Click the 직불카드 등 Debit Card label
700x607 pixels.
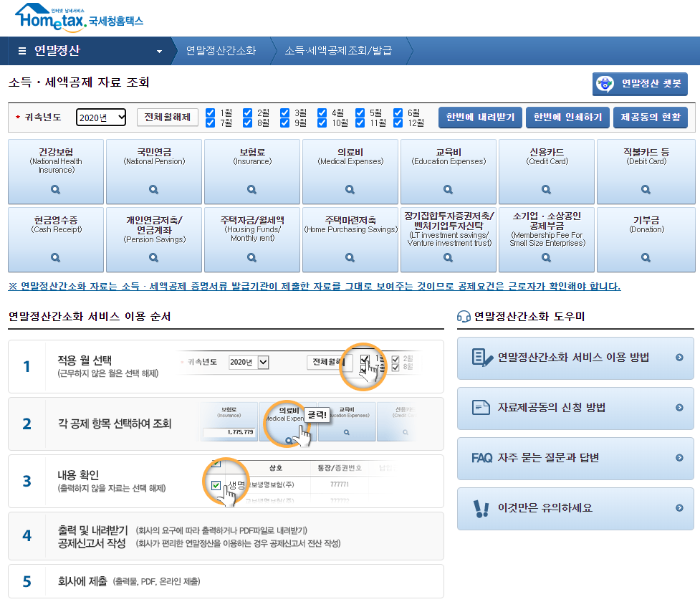646,156
